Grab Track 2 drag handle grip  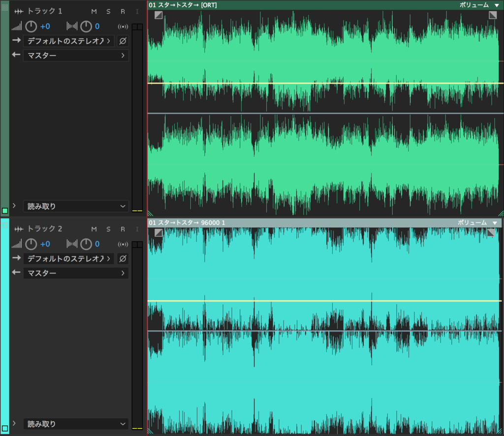click(5, 224)
